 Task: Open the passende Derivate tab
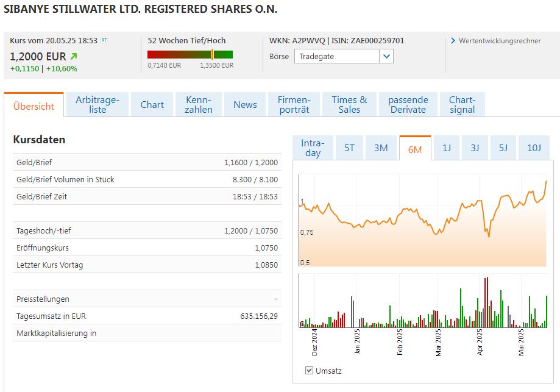point(408,104)
